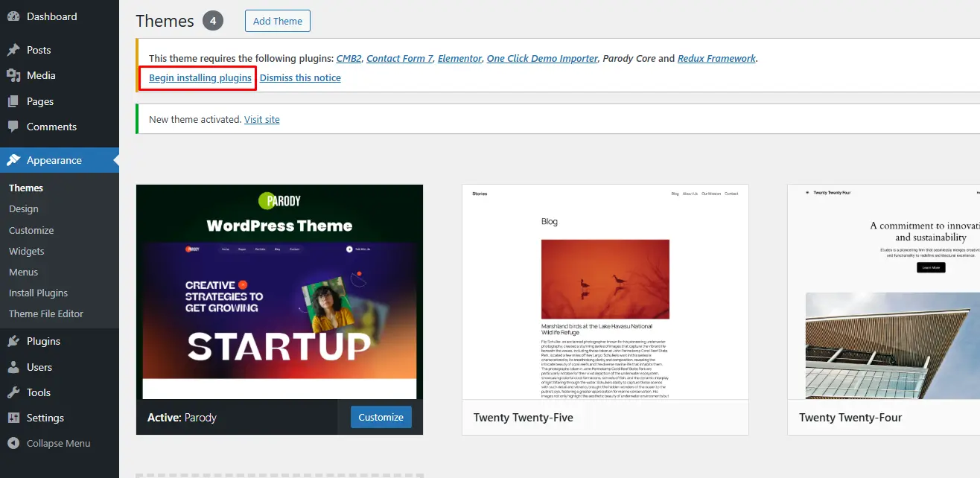This screenshot has width=980, height=478.
Task: Open the Contact Form 7 link
Action: point(400,58)
